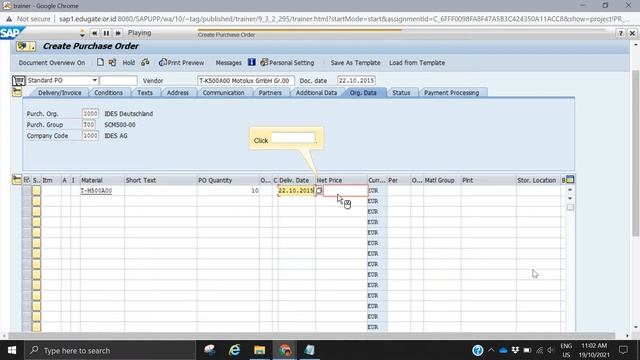Click Load from Template
This screenshot has height=360, width=640.
(x=417, y=63)
